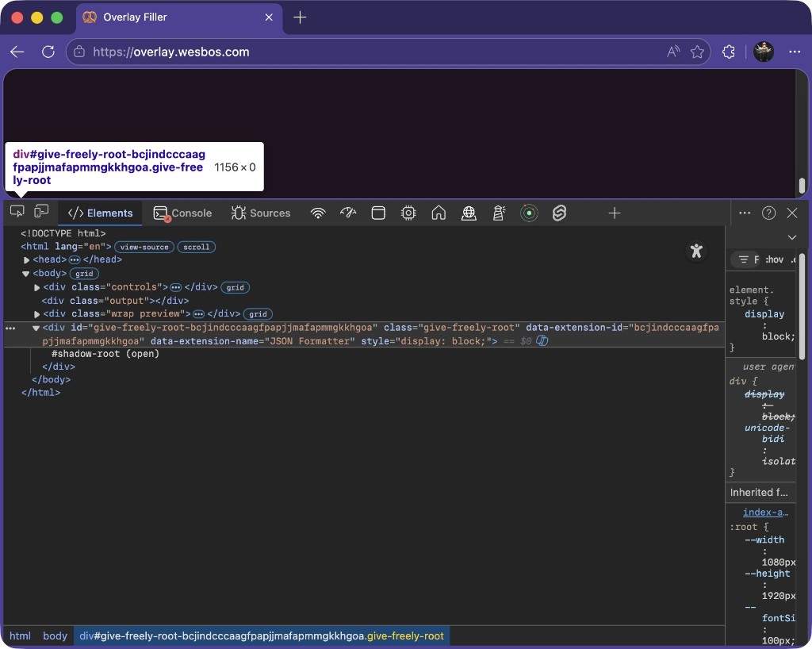Image resolution: width=812 pixels, height=649 pixels.
Task: Click the body breadcrumb in the element path
Action: point(55,636)
